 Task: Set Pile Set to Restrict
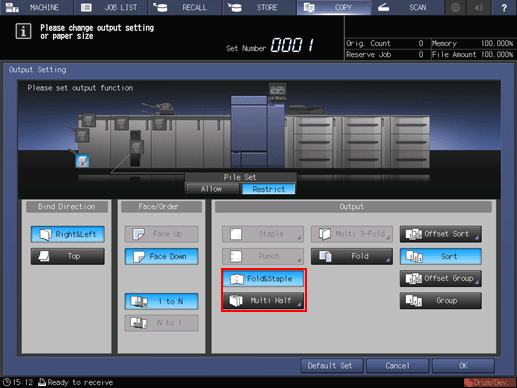(268, 189)
